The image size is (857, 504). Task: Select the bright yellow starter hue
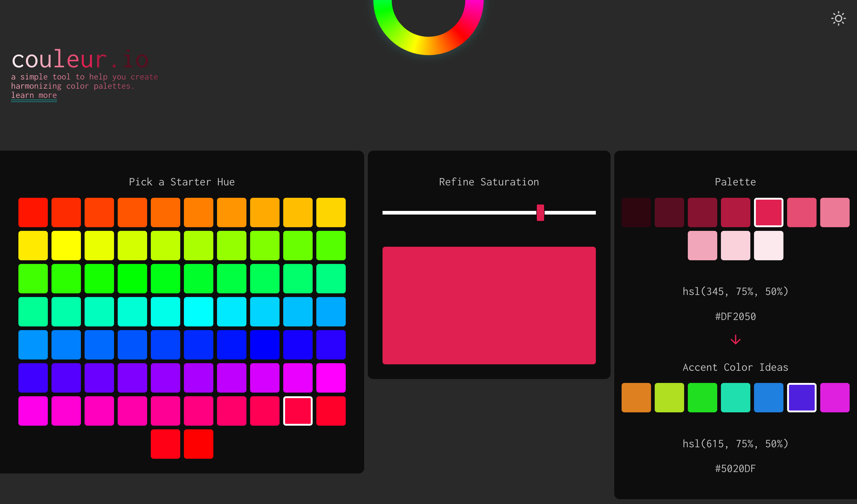click(66, 245)
